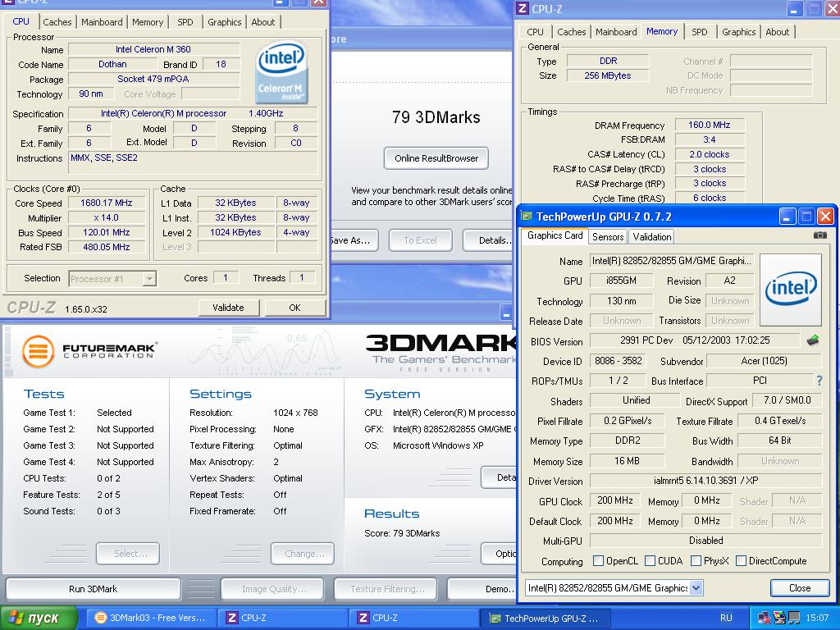
Task: Switch to CPU tab in right CPU-Z window
Action: pos(535,32)
